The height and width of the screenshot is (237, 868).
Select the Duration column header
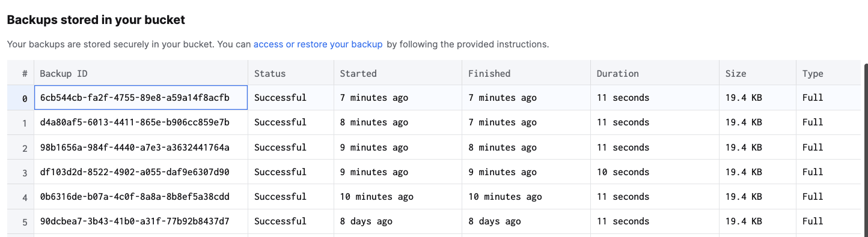(x=655, y=73)
